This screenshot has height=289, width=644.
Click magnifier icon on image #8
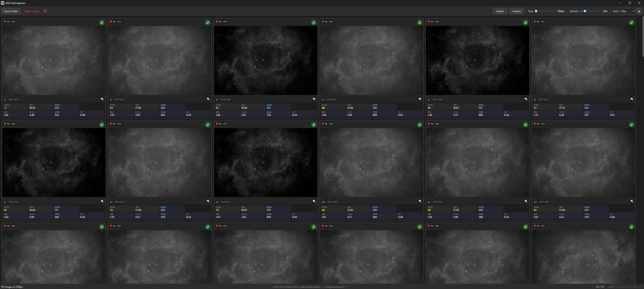pos(208,201)
